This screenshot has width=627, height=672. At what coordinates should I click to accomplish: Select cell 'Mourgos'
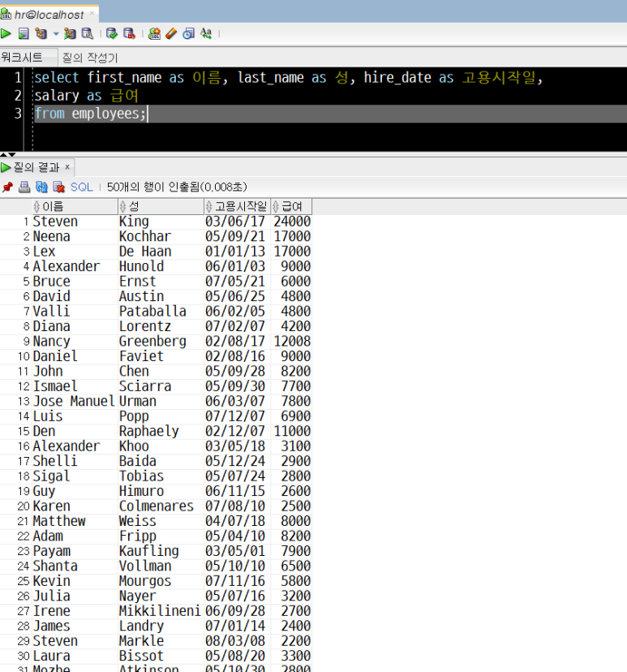(161, 582)
